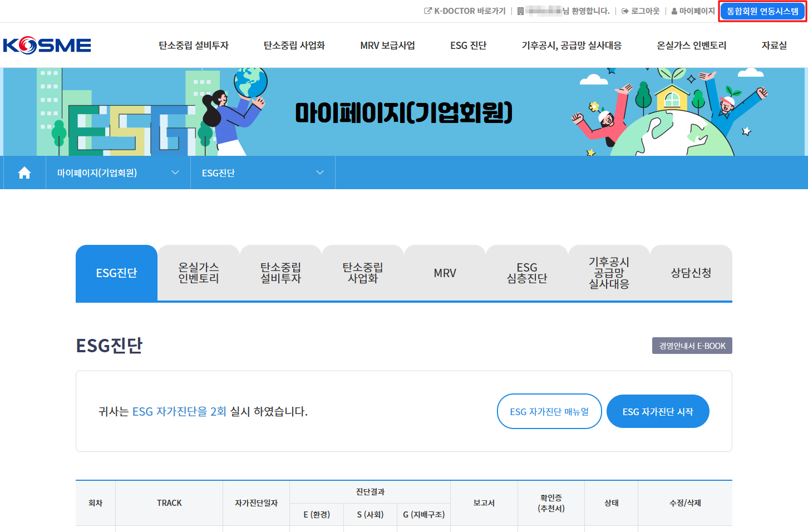Click the TRACK column header
Screen dimensions: 808x532
[x=169, y=503]
